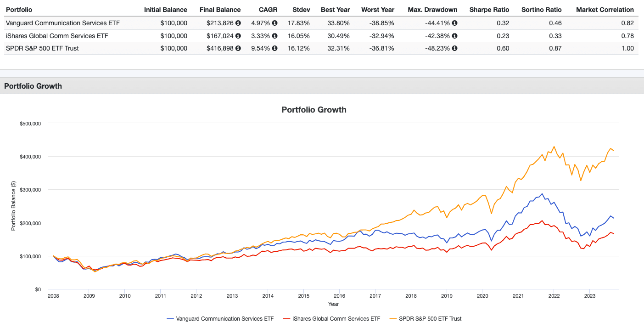The width and height of the screenshot is (644, 328).
Task: Click the Best Year column header
Action: pyautogui.click(x=336, y=10)
